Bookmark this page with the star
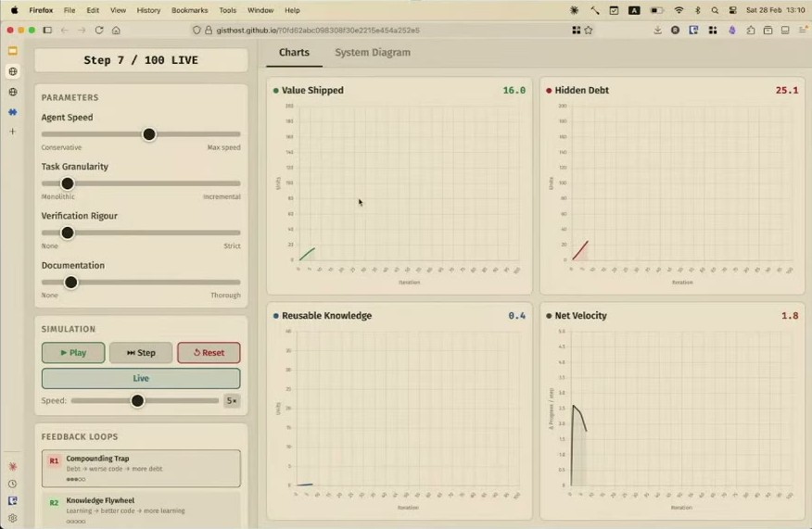 click(589, 30)
